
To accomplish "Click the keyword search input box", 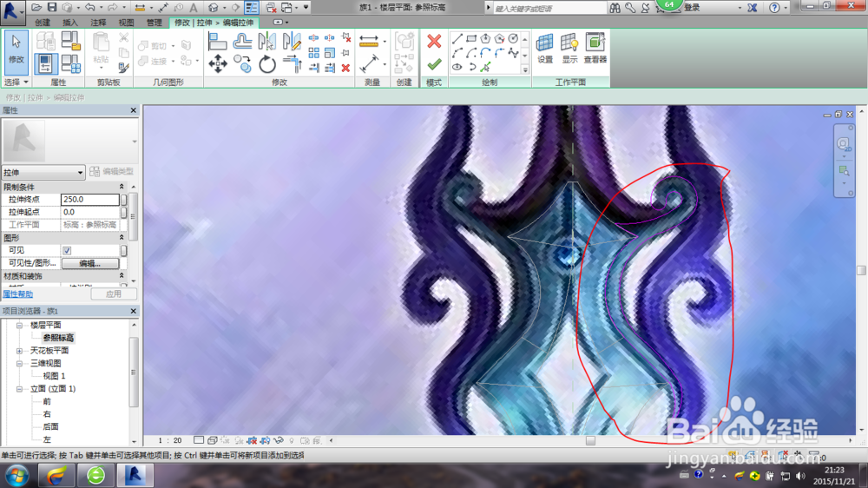I will coord(549,9).
